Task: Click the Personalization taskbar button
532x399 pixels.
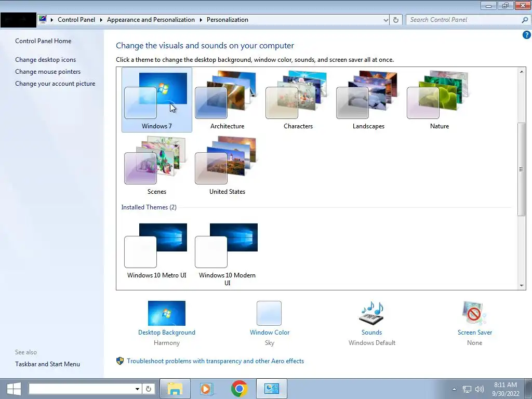Action: point(271,389)
